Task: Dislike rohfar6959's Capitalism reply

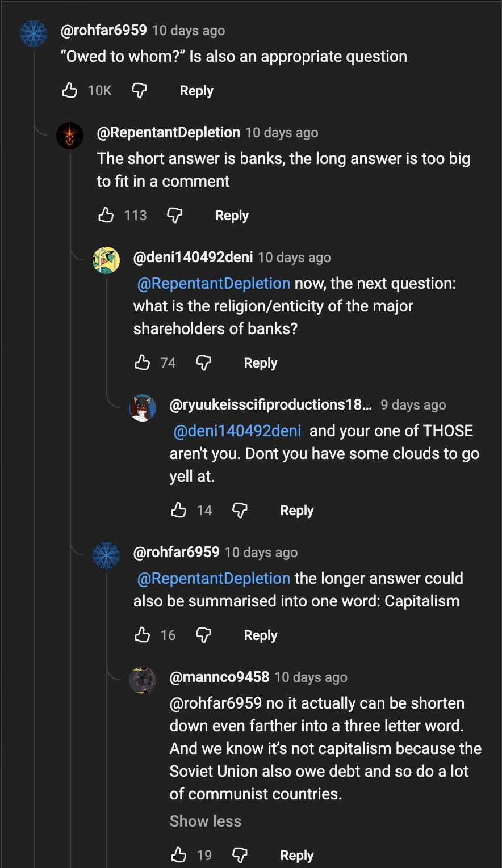Action: pyautogui.click(x=203, y=635)
